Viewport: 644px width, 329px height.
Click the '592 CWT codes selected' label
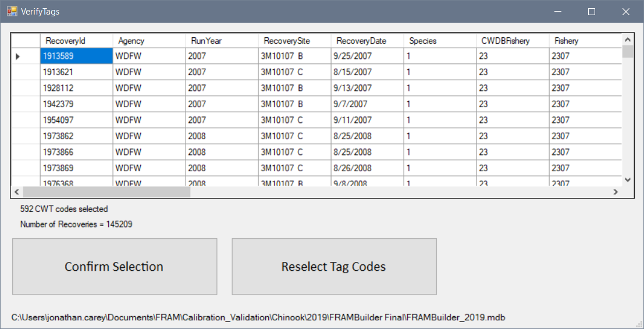(64, 209)
